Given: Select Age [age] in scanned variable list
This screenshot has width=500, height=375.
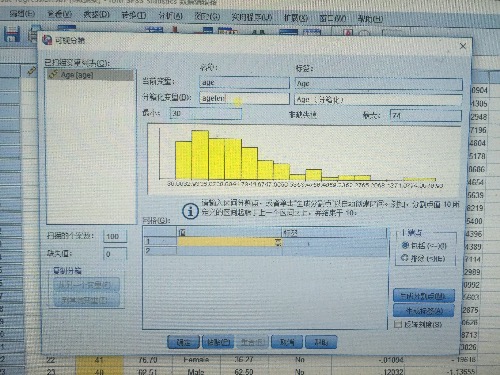Looking at the screenshot, I should 91,75.
